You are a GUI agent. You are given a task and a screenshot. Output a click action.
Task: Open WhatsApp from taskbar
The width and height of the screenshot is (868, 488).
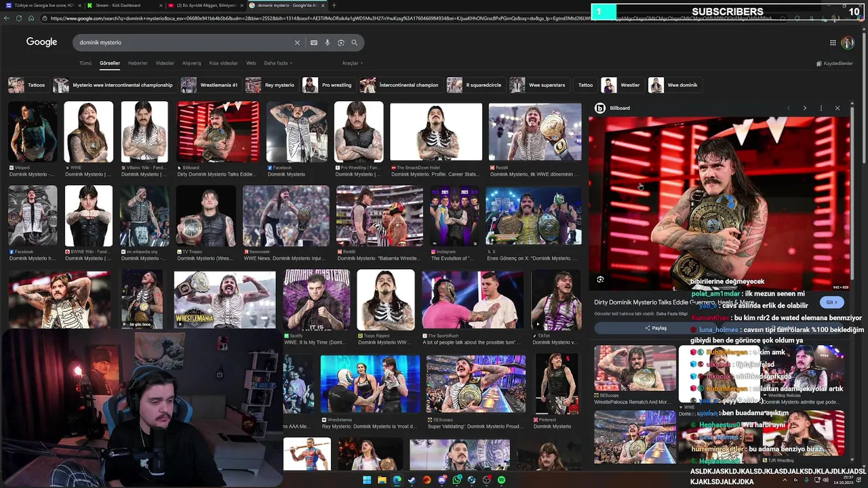(x=456, y=480)
